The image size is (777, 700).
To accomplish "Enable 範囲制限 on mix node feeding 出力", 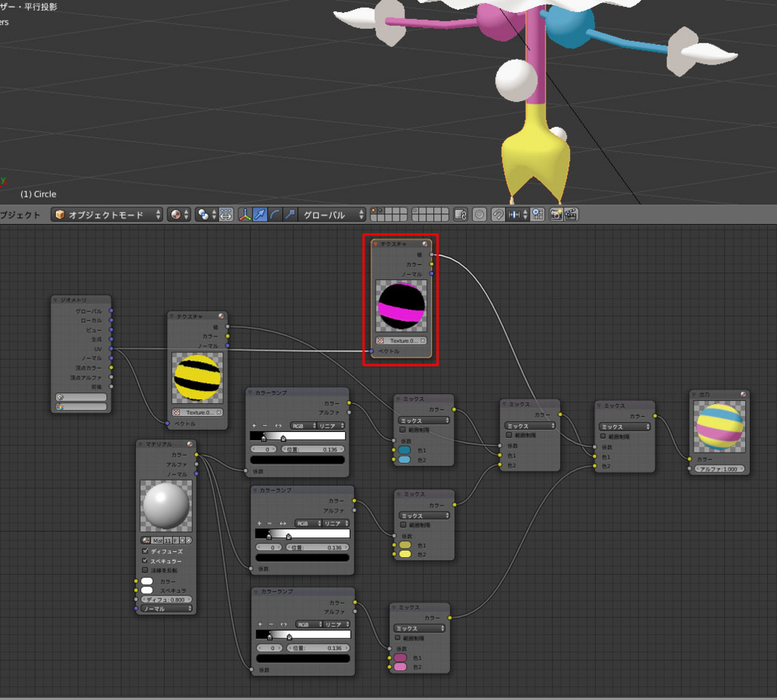I will [603, 437].
